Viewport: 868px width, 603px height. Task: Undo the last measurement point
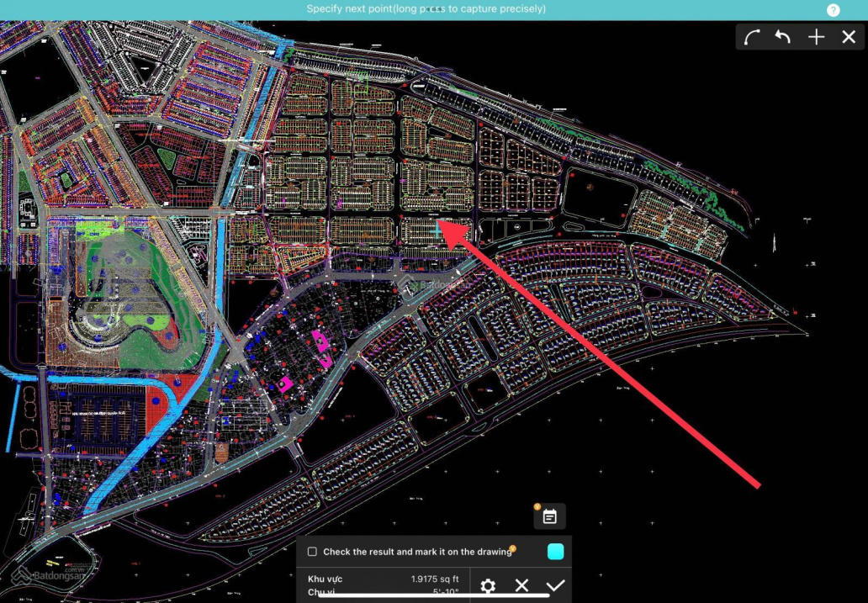[783, 37]
